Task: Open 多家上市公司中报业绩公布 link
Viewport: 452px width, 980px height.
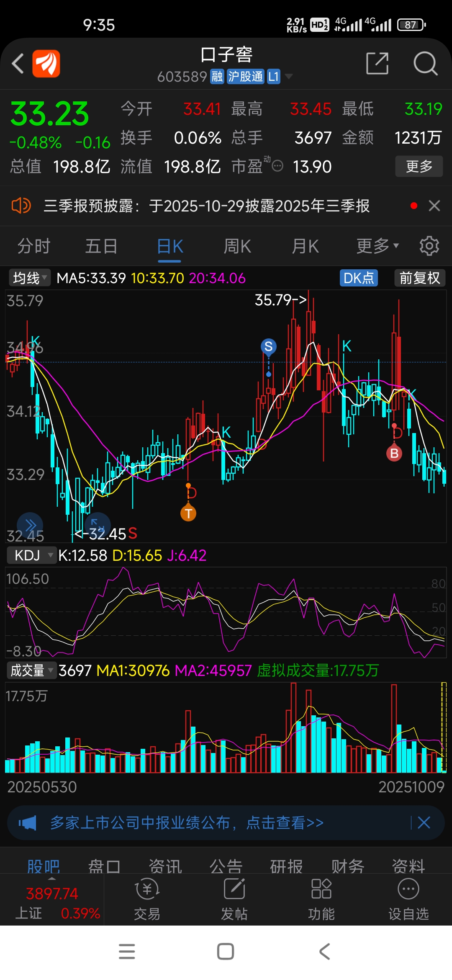Action: pos(187,823)
